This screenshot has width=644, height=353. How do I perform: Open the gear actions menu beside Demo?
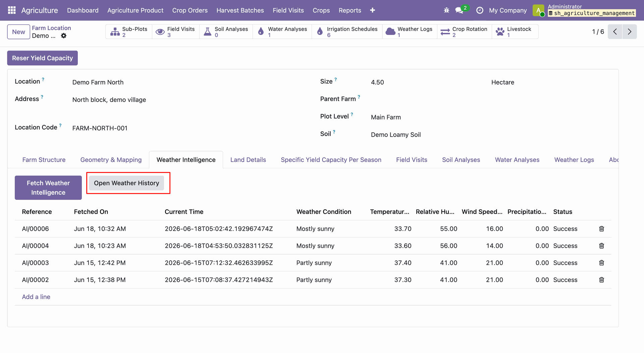[64, 36]
